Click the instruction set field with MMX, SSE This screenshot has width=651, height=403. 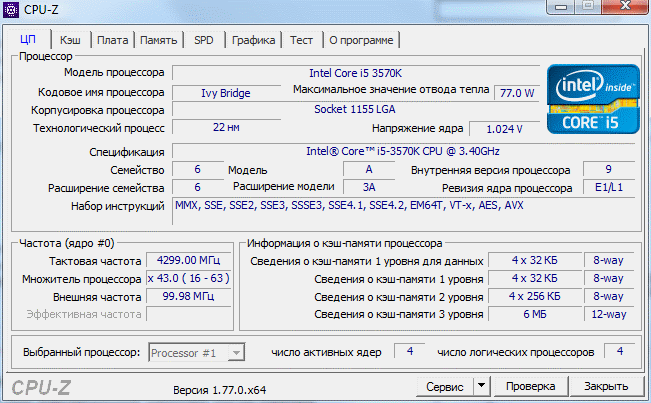[x=400, y=206]
